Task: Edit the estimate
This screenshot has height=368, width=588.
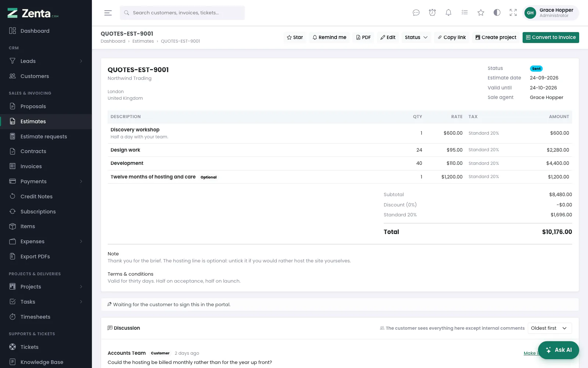Action: [388, 38]
